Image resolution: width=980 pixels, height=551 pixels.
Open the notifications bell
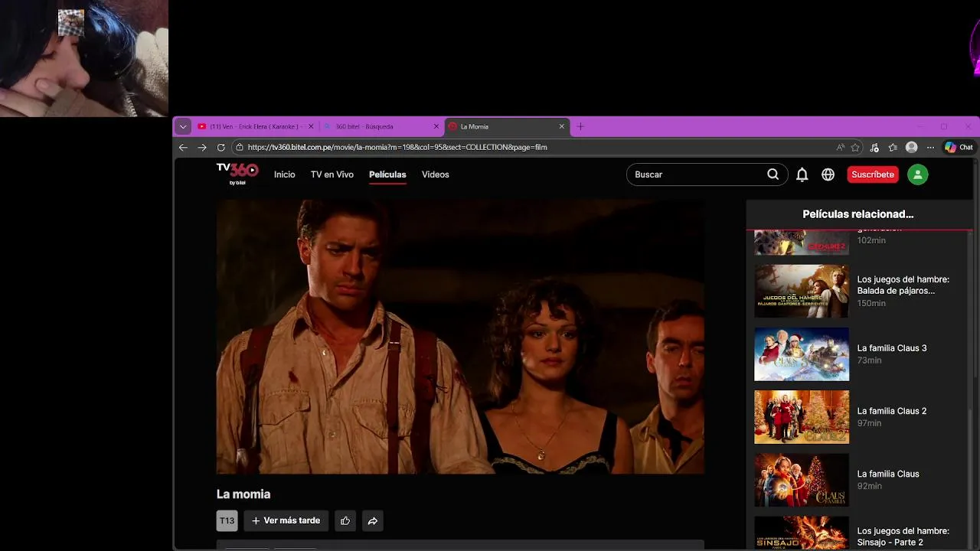pos(802,174)
